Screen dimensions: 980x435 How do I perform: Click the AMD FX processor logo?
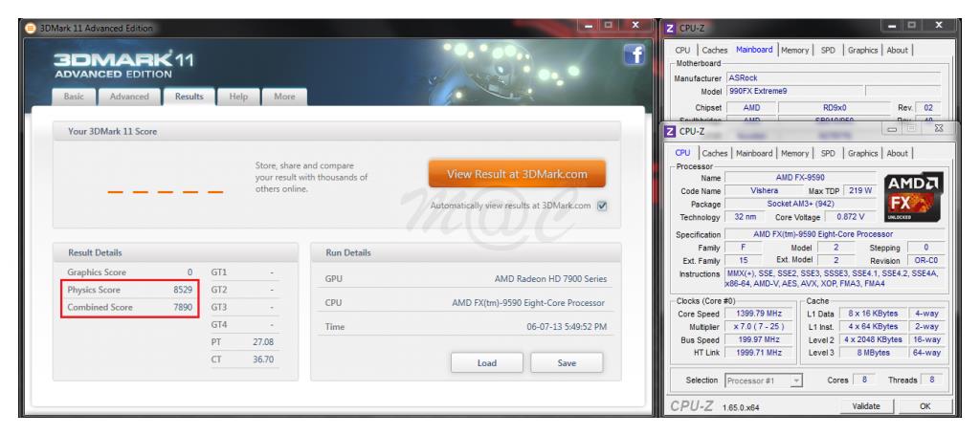pos(914,198)
